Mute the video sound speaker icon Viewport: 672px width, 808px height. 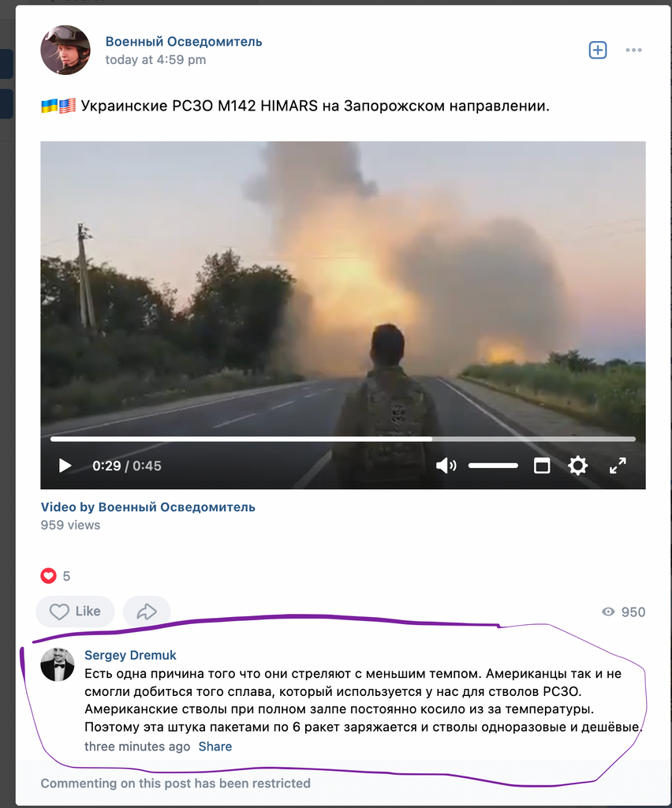[x=446, y=466]
